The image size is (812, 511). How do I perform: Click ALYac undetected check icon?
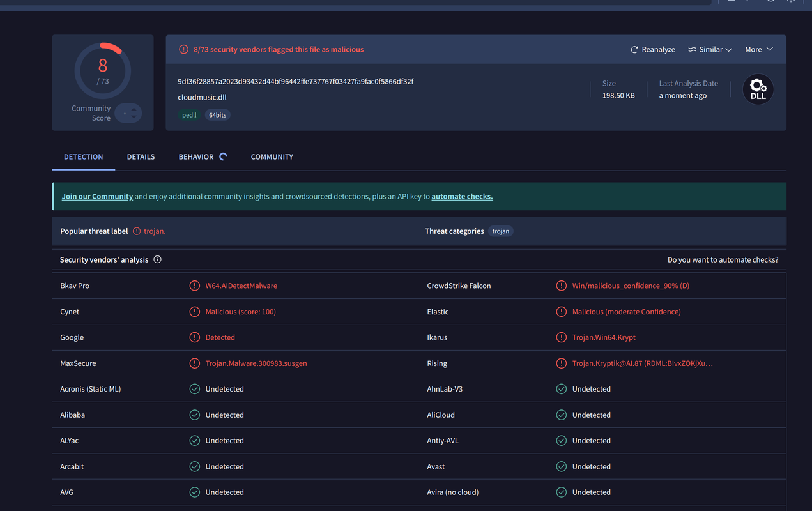[195, 441]
